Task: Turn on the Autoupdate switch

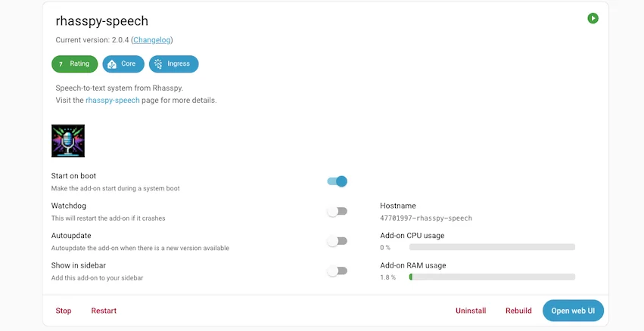Action: (x=338, y=241)
